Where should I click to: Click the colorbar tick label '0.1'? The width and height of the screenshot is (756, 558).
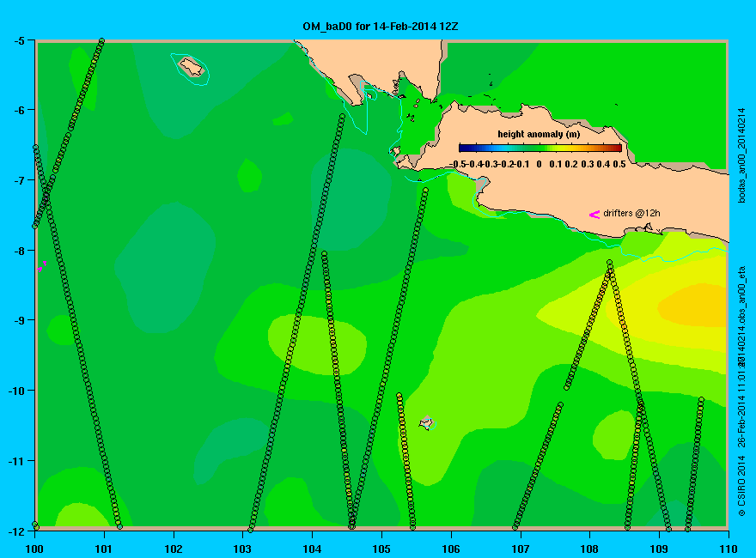coord(556,164)
